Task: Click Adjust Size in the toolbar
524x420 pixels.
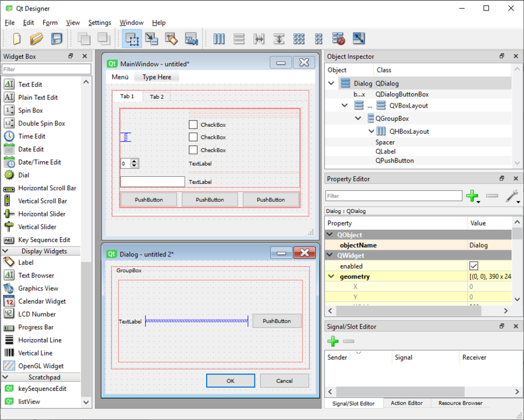Action: pyautogui.click(x=359, y=38)
